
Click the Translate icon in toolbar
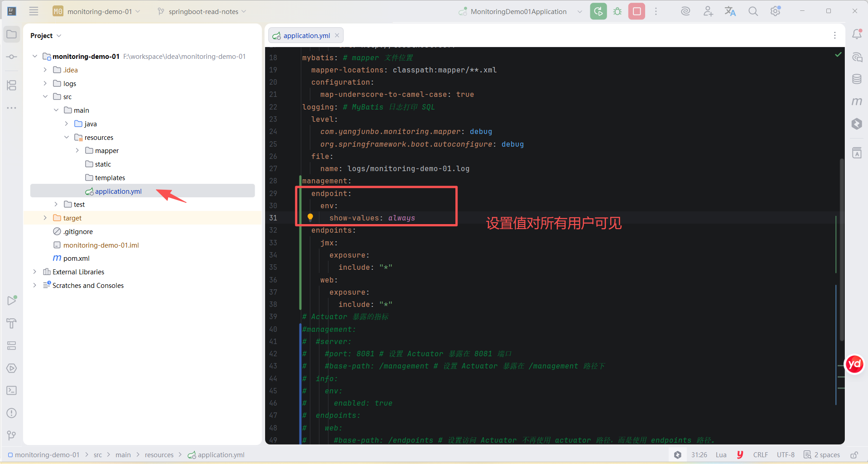tap(730, 11)
